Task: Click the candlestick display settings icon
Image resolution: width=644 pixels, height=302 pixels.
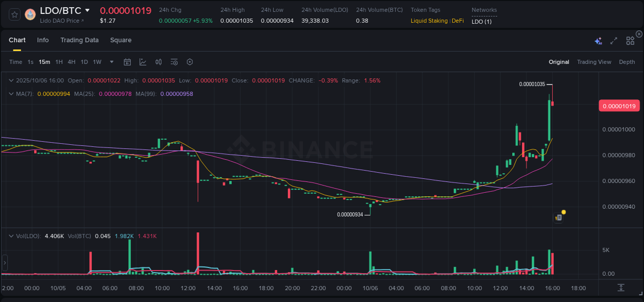Action: click(159, 62)
